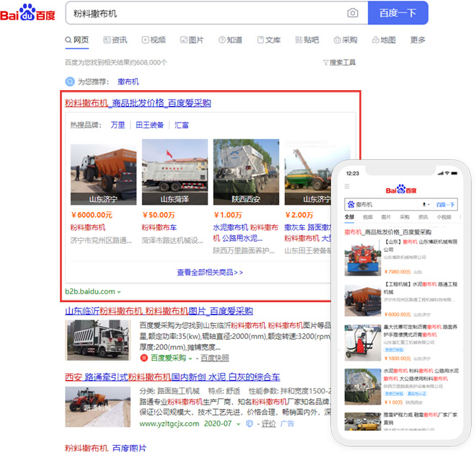Go to the 文库 tab
This screenshot has height=453, width=476.
click(x=269, y=40)
